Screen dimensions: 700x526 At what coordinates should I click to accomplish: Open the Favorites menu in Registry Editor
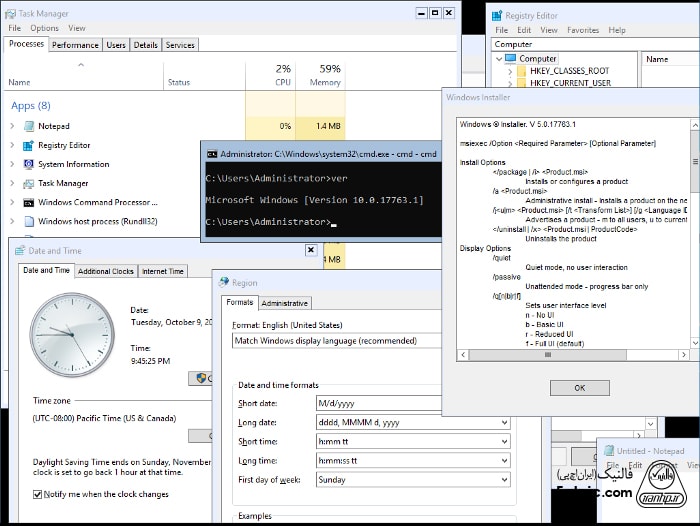(x=583, y=30)
